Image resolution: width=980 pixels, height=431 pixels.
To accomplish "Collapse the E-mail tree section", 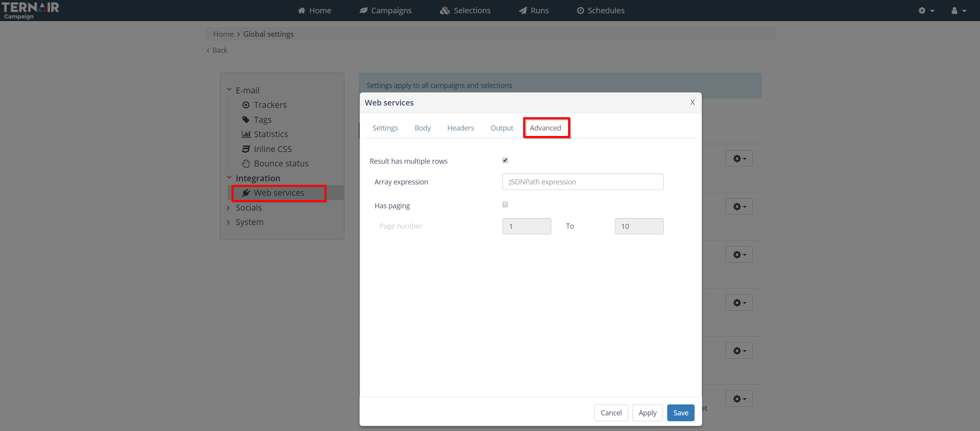I will [229, 90].
